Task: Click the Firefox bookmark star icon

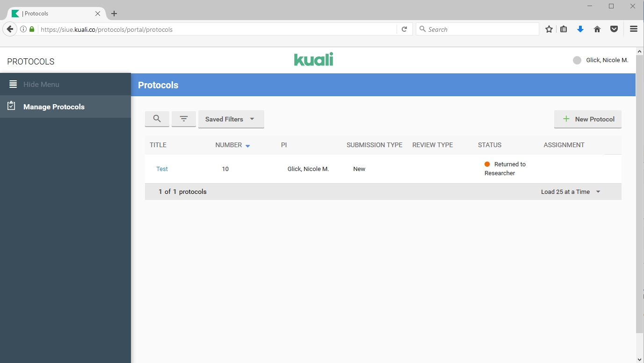Action: coord(549,29)
